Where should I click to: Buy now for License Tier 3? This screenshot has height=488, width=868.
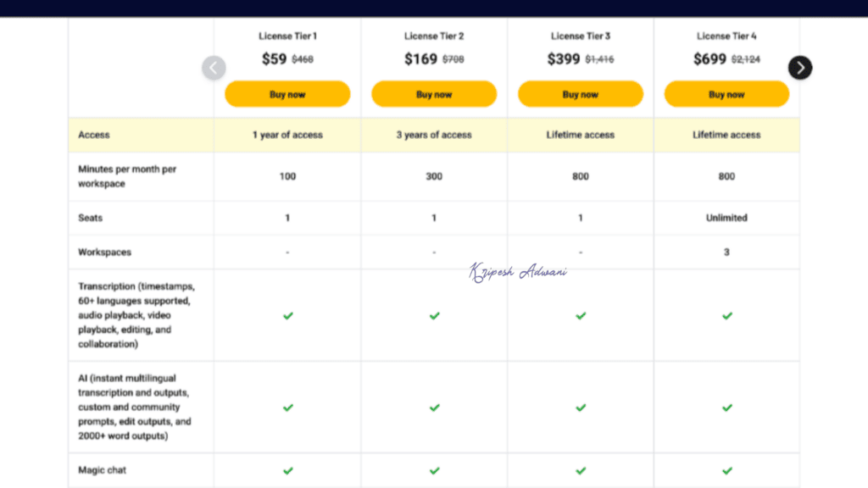point(581,94)
